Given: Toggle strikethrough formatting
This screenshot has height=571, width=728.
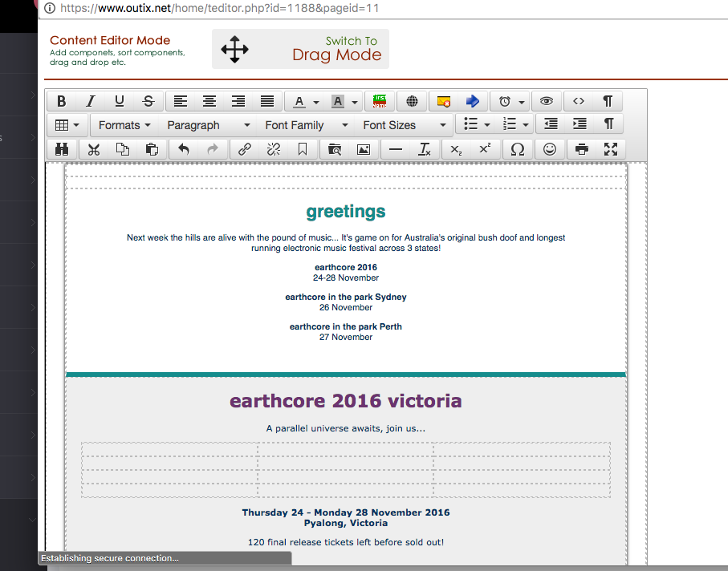Looking at the screenshot, I should pos(148,101).
